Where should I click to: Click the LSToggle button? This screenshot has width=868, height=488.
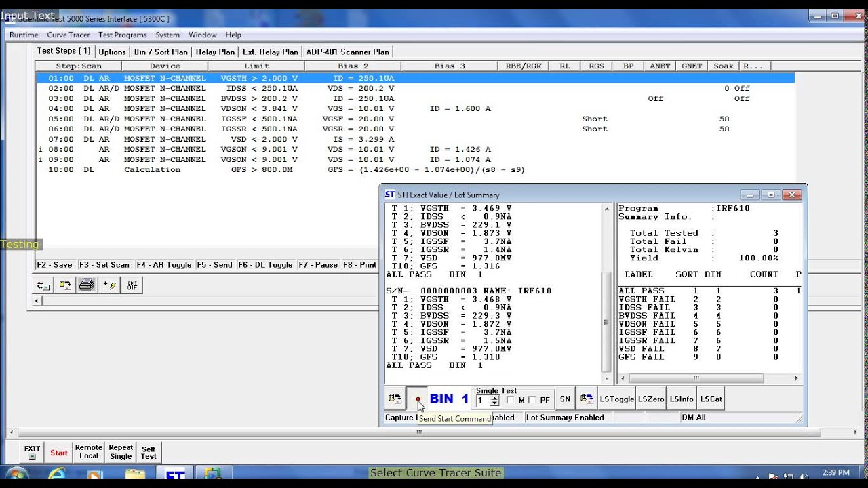pyautogui.click(x=616, y=399)
